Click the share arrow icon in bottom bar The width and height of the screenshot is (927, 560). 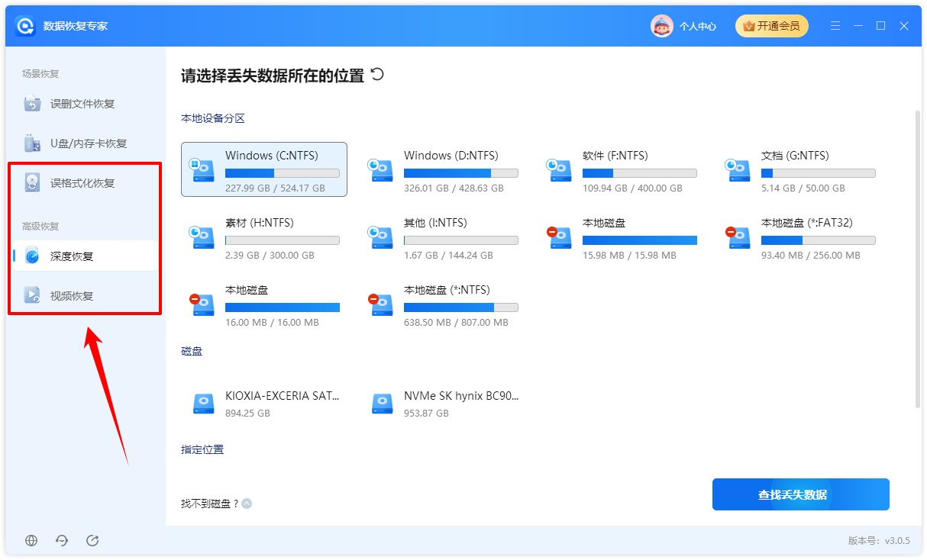[92, 541]
